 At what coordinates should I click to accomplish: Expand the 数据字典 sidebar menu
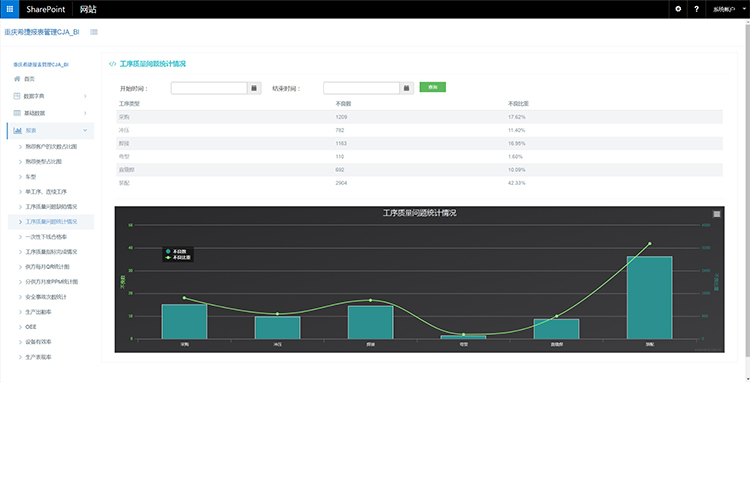pyautogui.click(x=50, y=96)
